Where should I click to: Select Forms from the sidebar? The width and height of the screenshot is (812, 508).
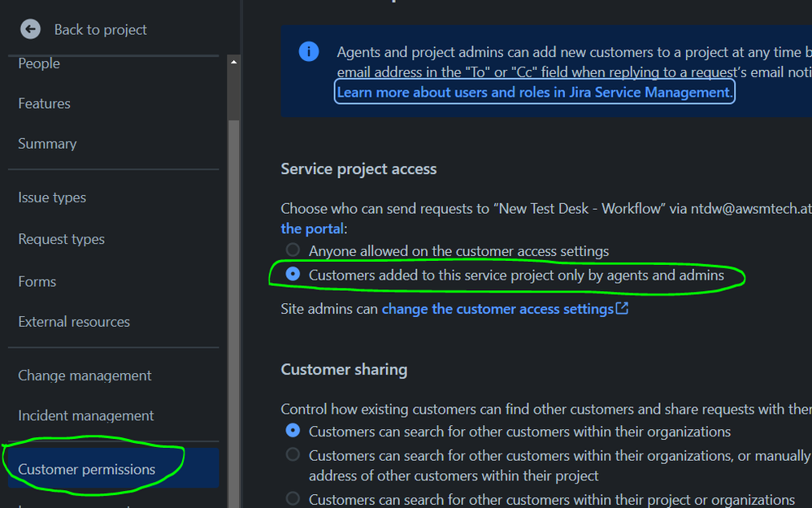37,280
